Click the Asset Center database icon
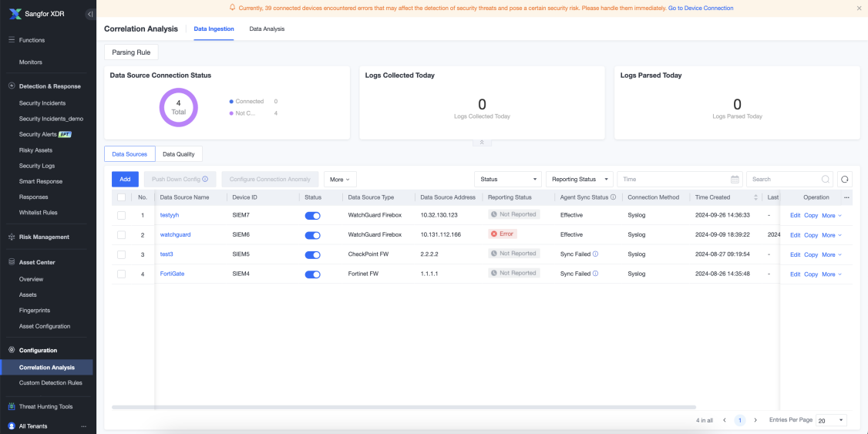 pyautogui.click(x=12, y=262)
